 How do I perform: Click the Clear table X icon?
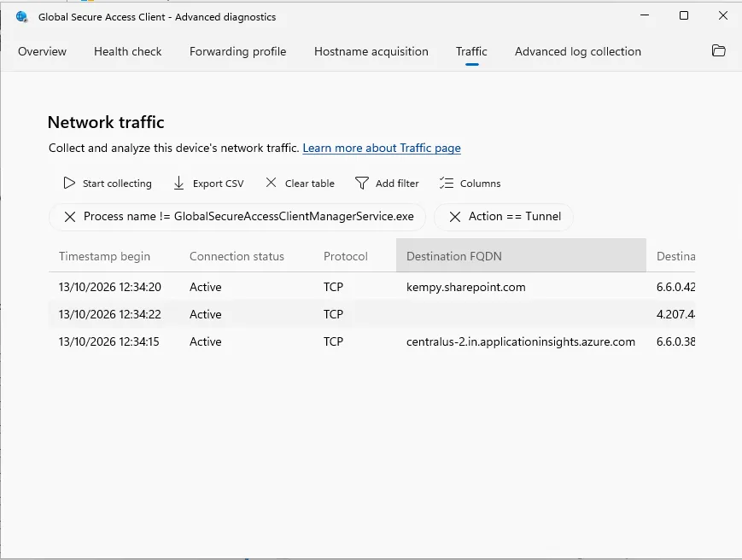pyautogui.click(x=271, y=183)
